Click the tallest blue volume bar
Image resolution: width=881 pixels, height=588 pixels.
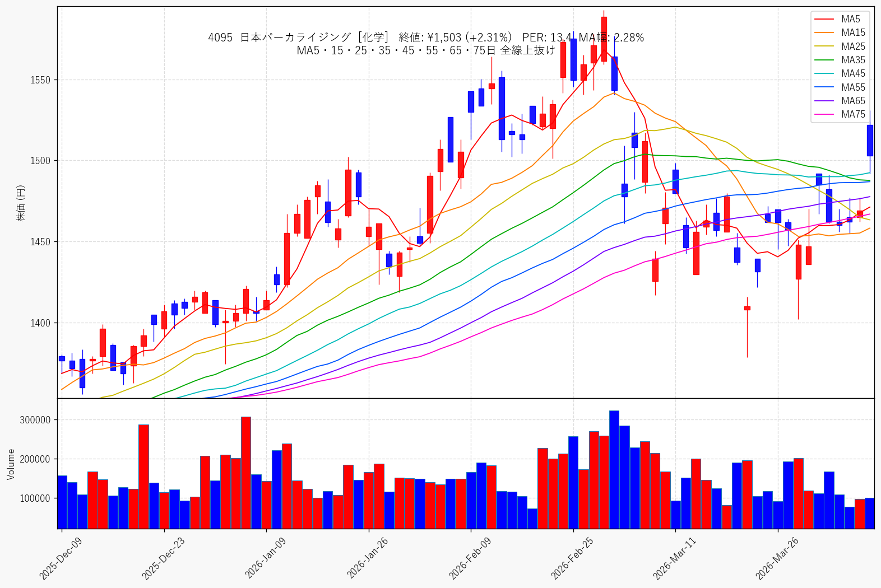pos(614,469)
